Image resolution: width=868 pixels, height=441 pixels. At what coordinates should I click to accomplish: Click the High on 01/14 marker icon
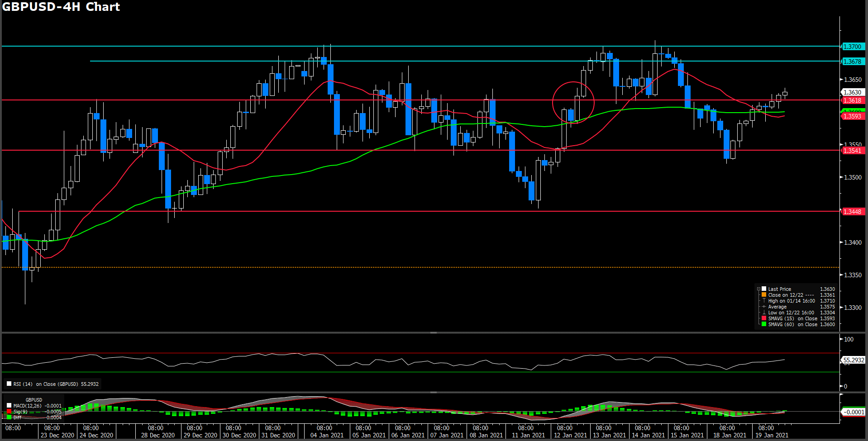click(x=764, y=300)
